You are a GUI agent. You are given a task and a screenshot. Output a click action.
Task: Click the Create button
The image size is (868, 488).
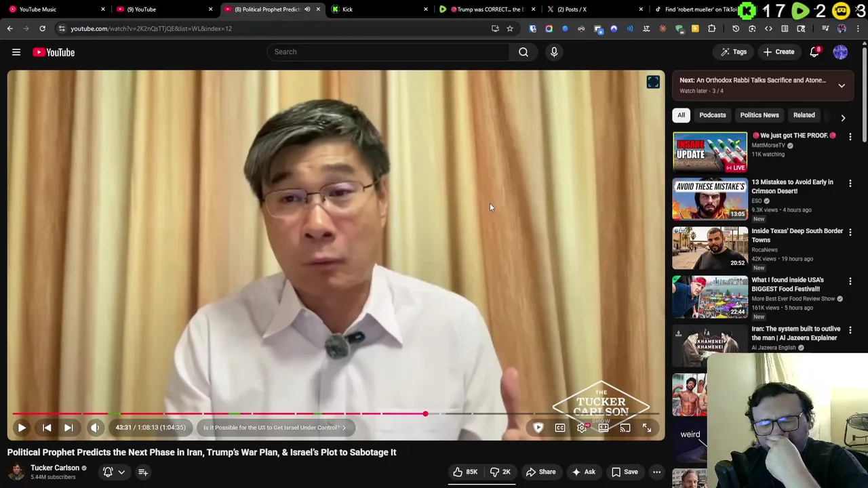coord(778,52)
